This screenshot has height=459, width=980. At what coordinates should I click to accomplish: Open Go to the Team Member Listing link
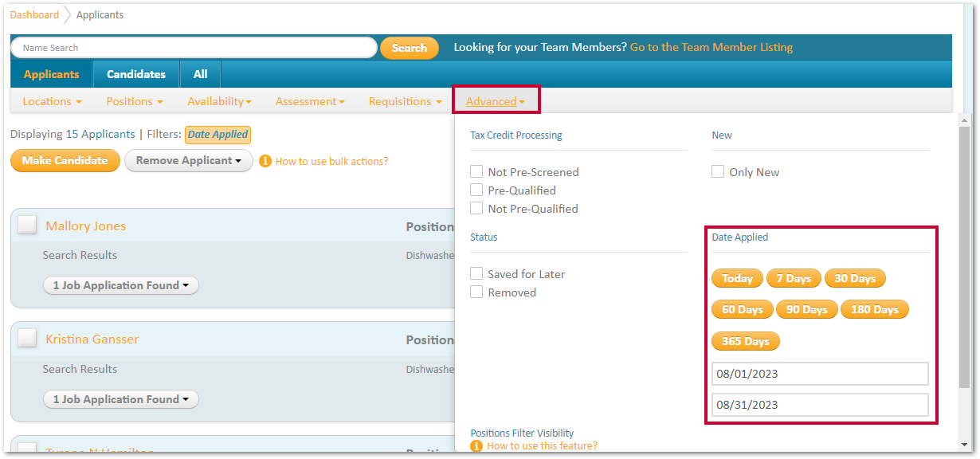pyautogui.click(x=711, y=47)
